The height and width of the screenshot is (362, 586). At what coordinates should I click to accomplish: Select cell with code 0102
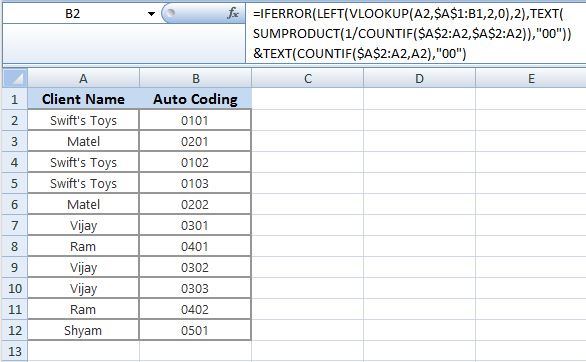195,162
